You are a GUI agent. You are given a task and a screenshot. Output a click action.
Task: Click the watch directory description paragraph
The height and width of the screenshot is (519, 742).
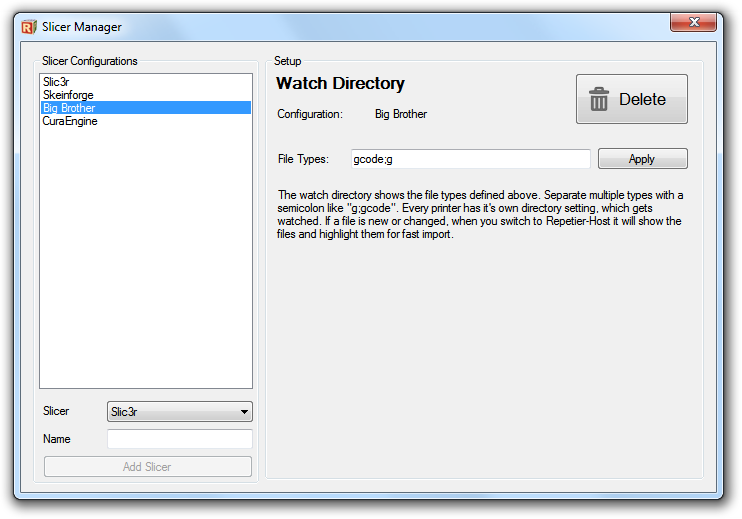[x=480, y=215]
